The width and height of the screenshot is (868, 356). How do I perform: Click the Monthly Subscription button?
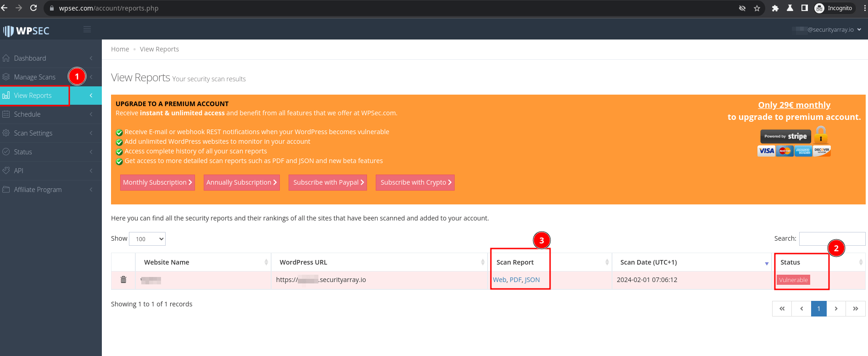[x=157, y=182]
